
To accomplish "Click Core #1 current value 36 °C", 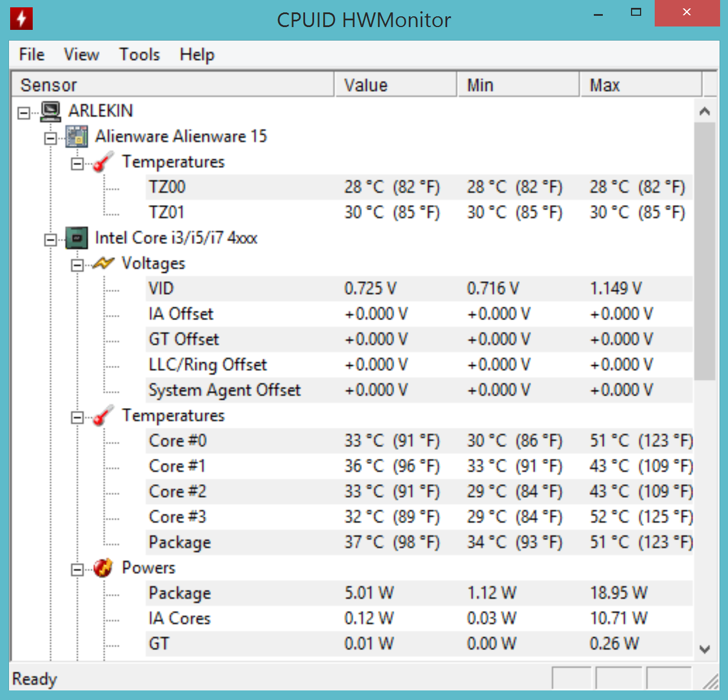I will coord(392,466).
